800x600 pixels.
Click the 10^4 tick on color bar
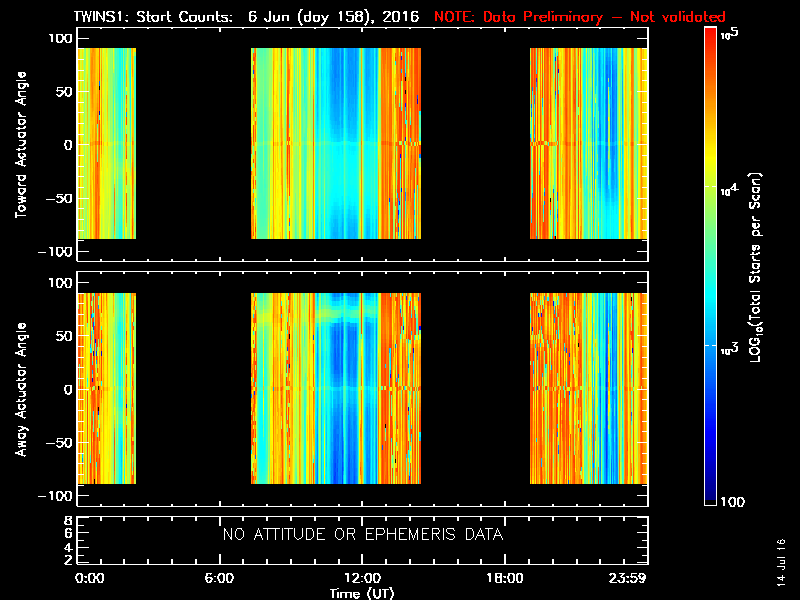tap(730, 190)
